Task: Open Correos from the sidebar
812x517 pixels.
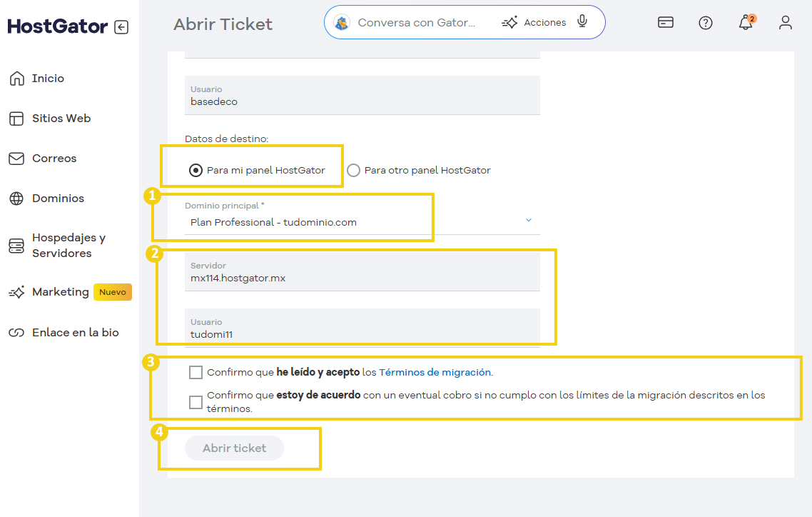Action: tap(16, 158)
